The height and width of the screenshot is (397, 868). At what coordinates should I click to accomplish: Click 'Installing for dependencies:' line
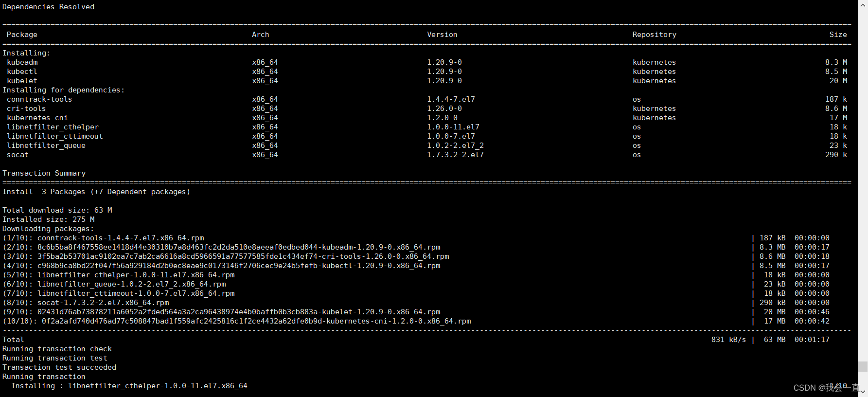tap(64, 90)
